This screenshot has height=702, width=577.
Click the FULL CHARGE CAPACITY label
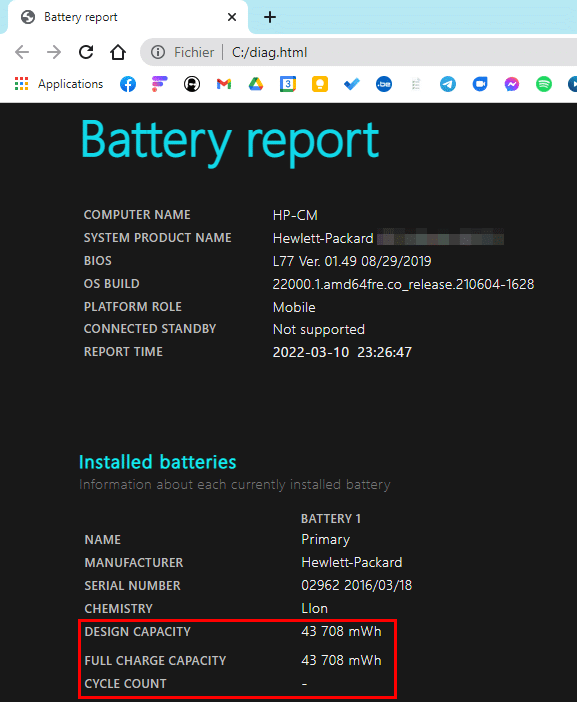pyautogui.click(x=155, y=660)
